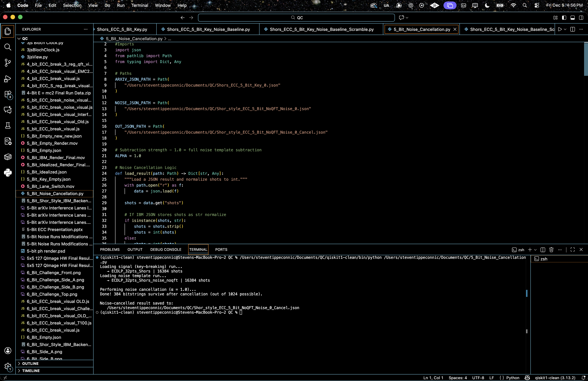The width and height of the screenshot is (588, 381).
Task: Open run button dropdown arrow
Action: tap(565, 29)
